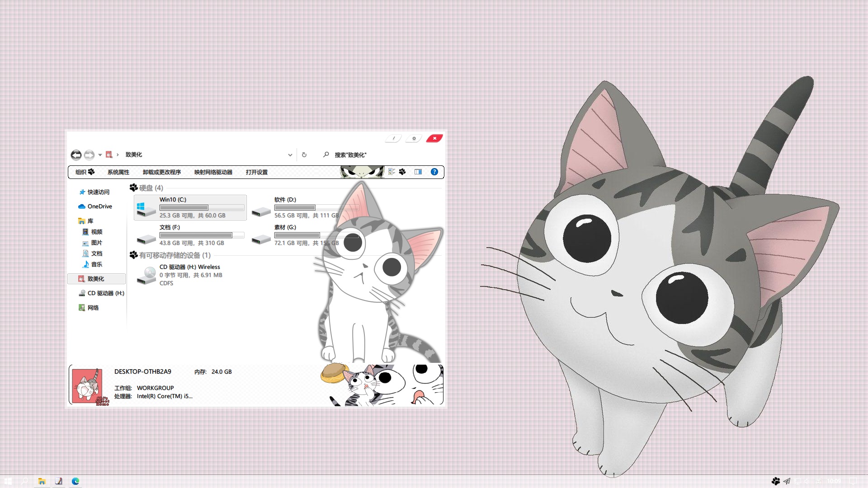The image size is (868, 488).
Task: Open Microsoft Edge from the taskbar
Action: pyautogui.click(x=75, y=481)
